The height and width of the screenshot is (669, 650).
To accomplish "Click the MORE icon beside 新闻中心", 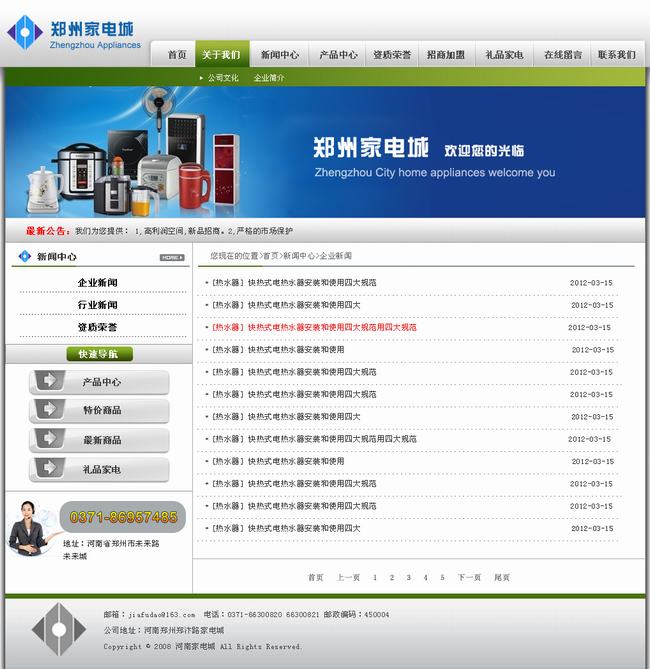I will click(x=172, y=257).
